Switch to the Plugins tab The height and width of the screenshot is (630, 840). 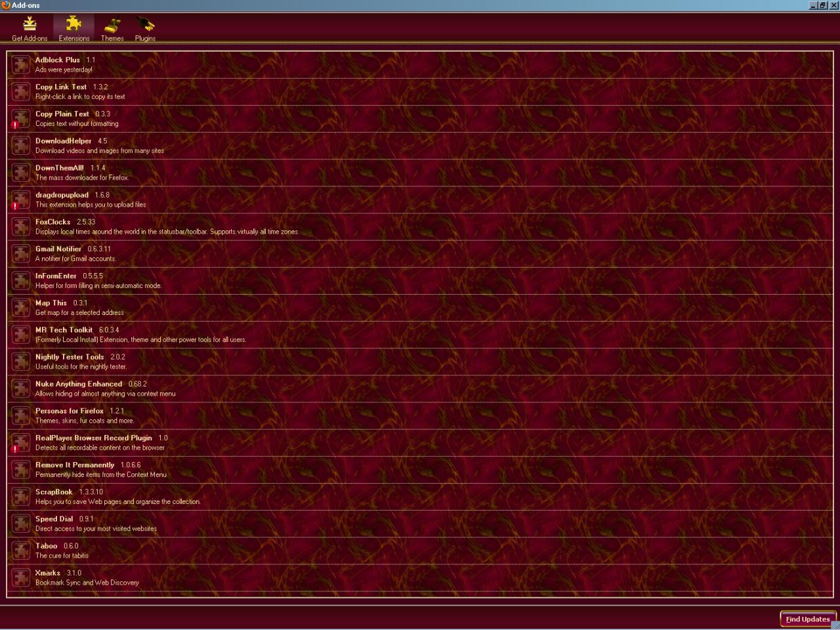point(145,30)
